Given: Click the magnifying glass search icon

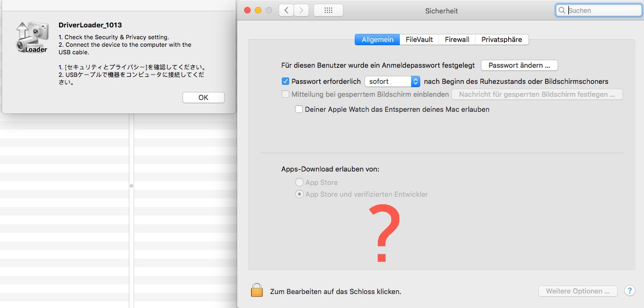Looking at the screenshot, I should (562, 10).
